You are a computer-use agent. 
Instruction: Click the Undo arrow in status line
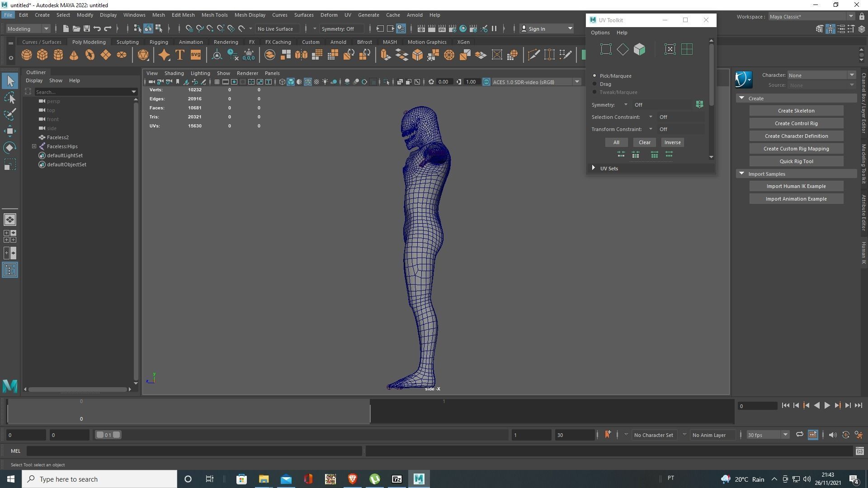[x=97, y=28]
